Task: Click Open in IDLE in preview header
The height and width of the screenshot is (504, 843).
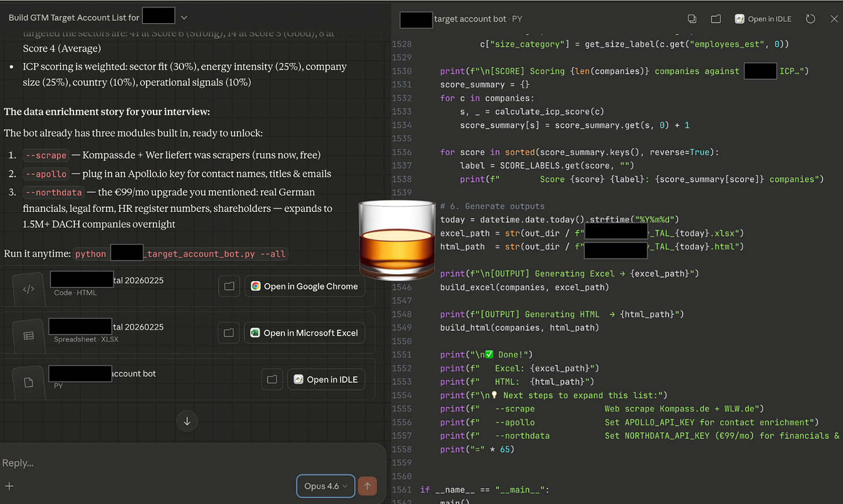Action: point(763,19)
